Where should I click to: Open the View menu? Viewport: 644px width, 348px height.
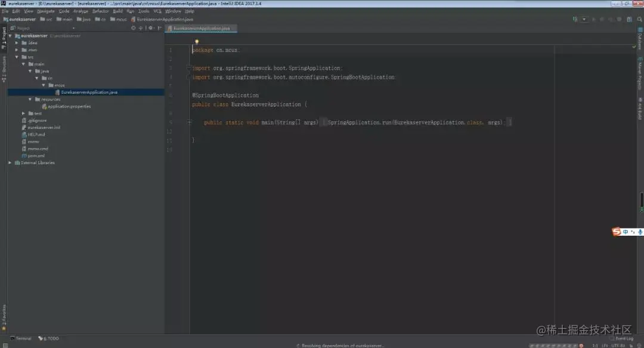pyautogui.click(x=29, y=11)
